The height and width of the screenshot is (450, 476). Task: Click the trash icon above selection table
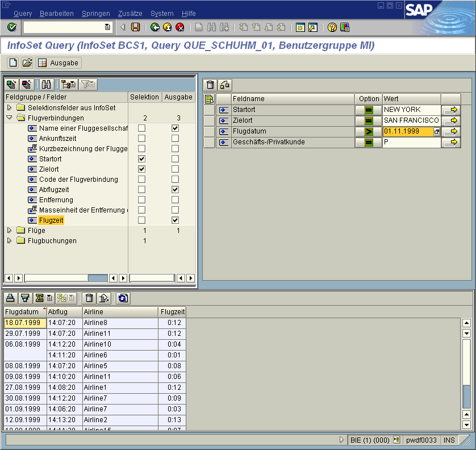pos(211,85)
